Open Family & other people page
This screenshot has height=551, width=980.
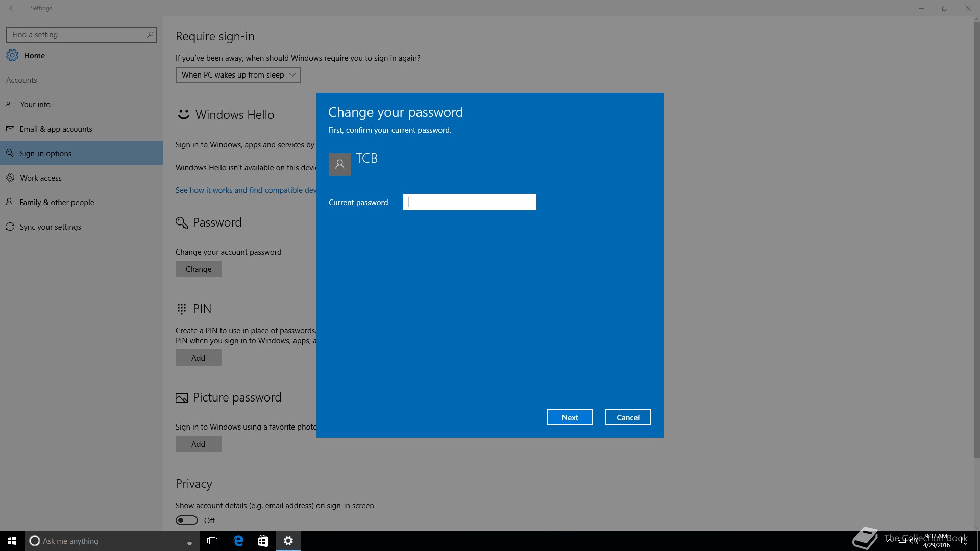click(82, 202)
